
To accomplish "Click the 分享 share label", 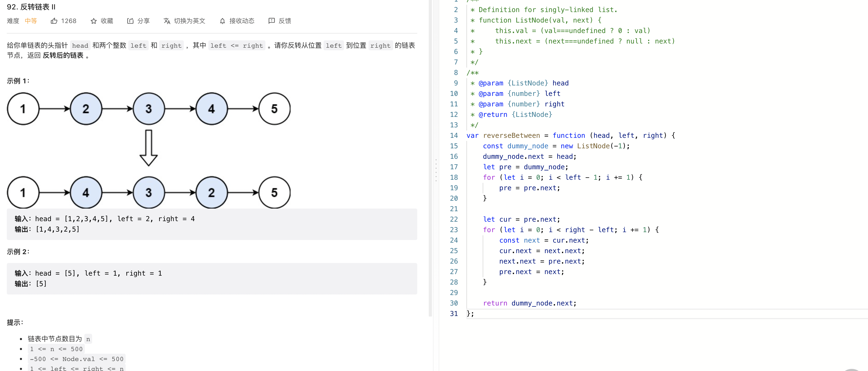I will click(143, 21).
